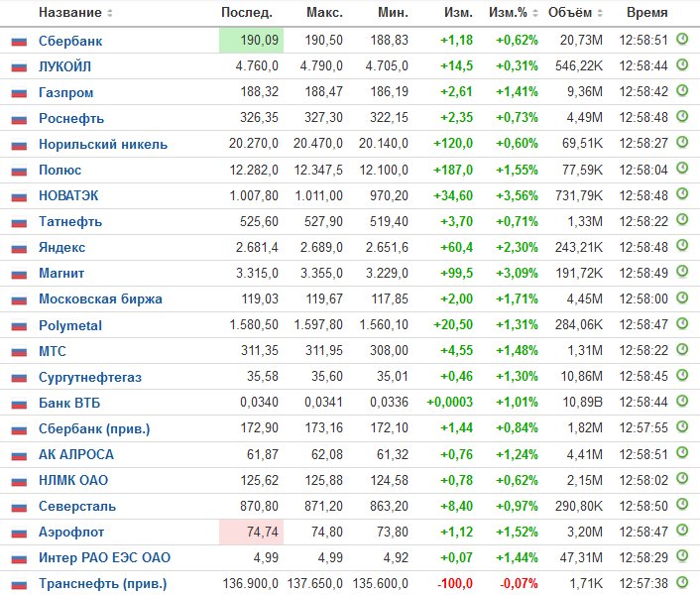Viewport: 700px width, 595px height.
Task: Sort the table by the Название column arrows
Action: pyautogui.click(x=110, y=13)
